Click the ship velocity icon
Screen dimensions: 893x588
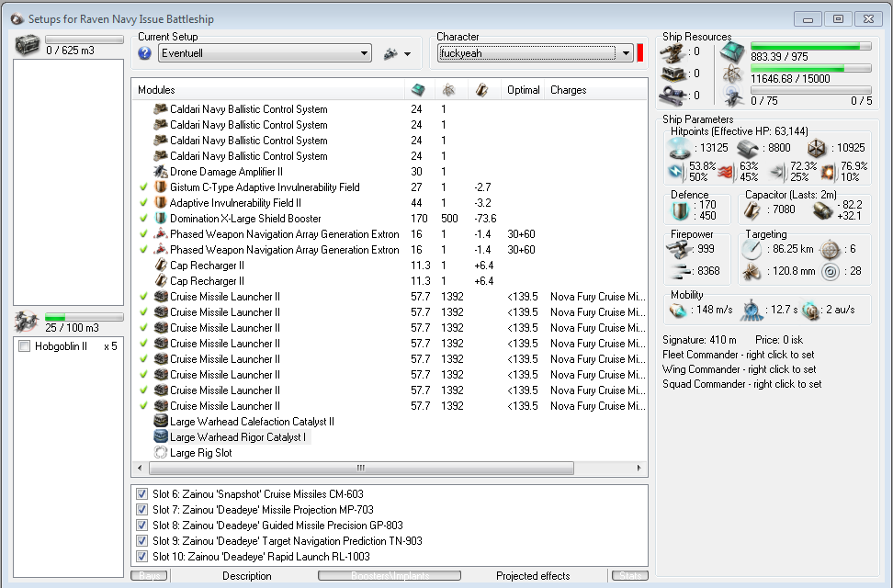(678, 311)
